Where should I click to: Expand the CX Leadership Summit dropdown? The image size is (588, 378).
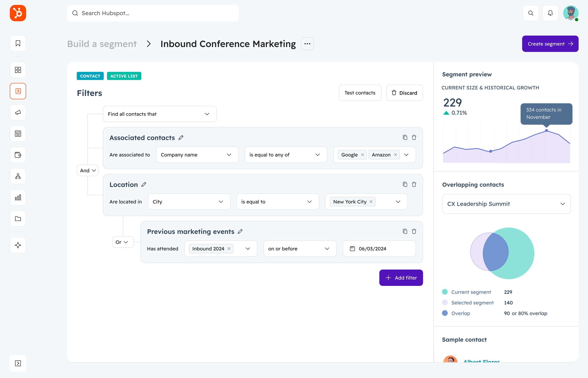(506, 204)
